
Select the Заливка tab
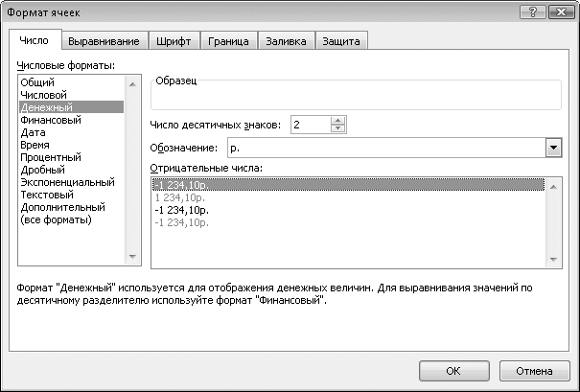(x=286, y=41)
